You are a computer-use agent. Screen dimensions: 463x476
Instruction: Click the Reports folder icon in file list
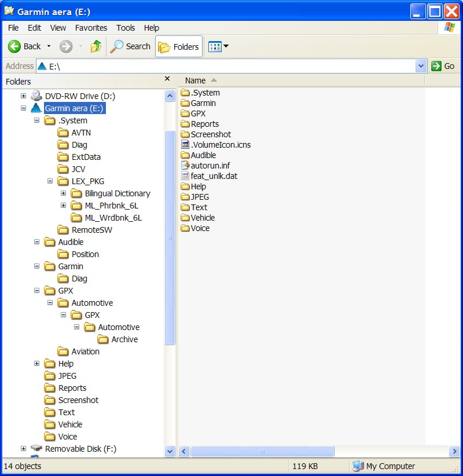[185, 123]
